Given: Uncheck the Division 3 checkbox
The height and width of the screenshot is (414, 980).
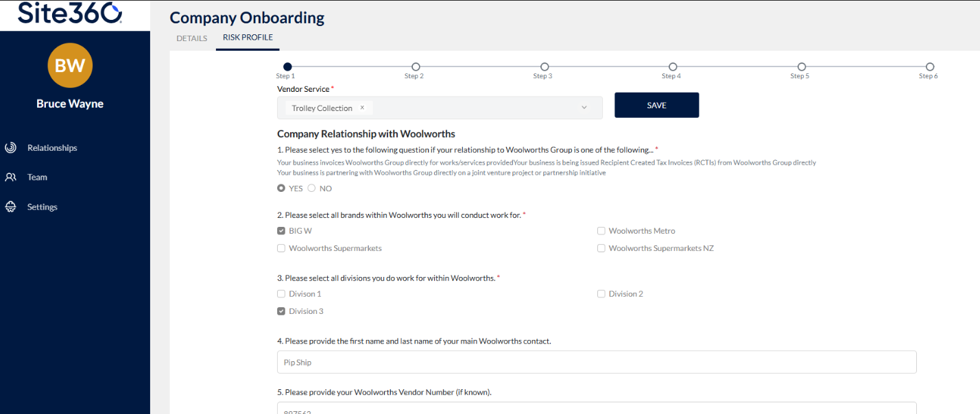Looking at the screenshot, I should (281, 311).
